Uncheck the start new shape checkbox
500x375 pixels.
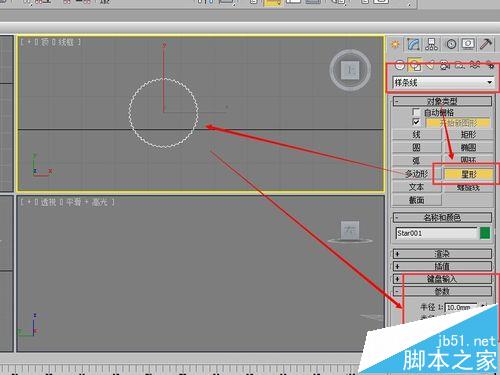[x=416, y=122]
